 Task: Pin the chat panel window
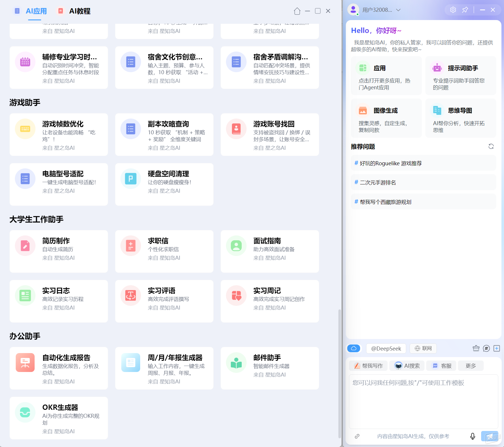[465, 10]
